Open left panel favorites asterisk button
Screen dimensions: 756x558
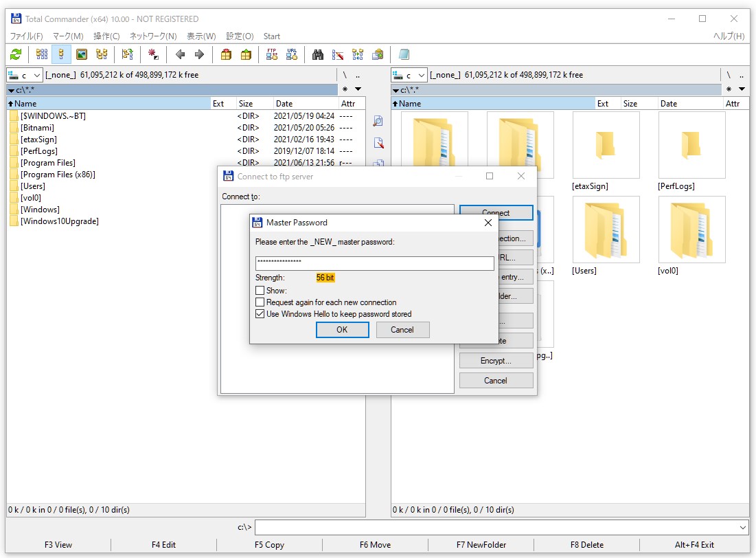tap(345, 89)
